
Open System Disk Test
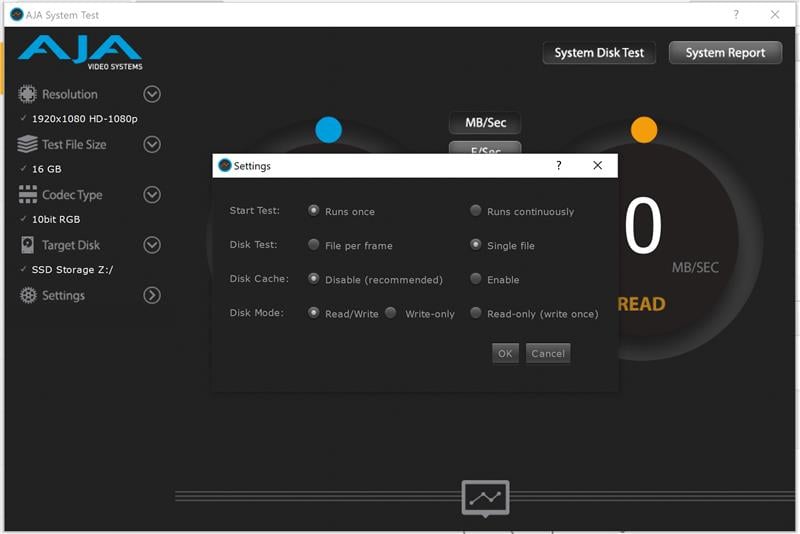[599, 53]
